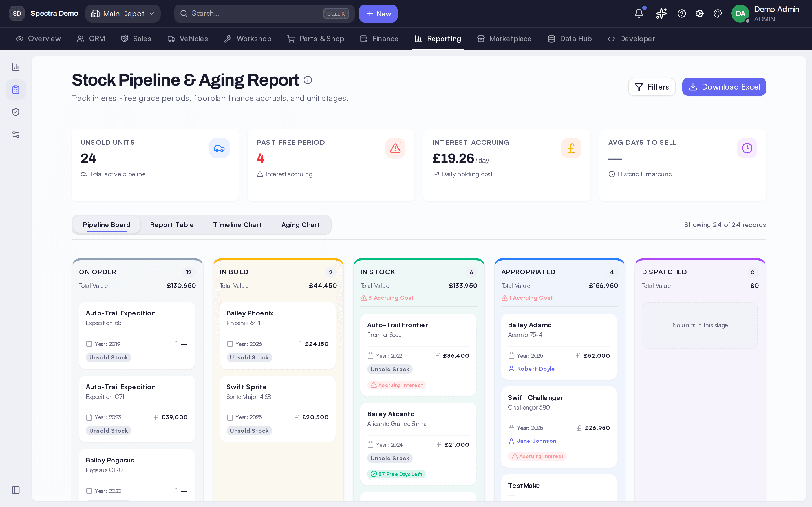
Task: Open the Filters panel
Action: [x=652, y=87]
